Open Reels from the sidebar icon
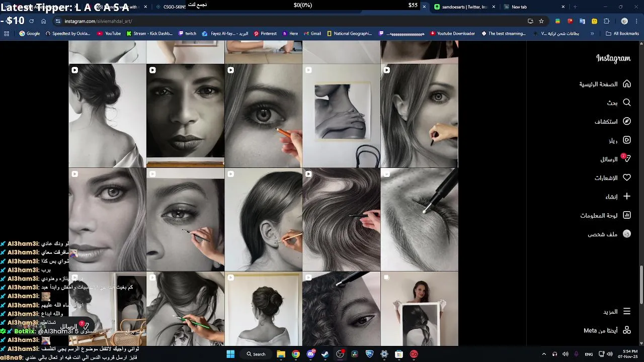This screenshot has height=362, width=644. 626,140
